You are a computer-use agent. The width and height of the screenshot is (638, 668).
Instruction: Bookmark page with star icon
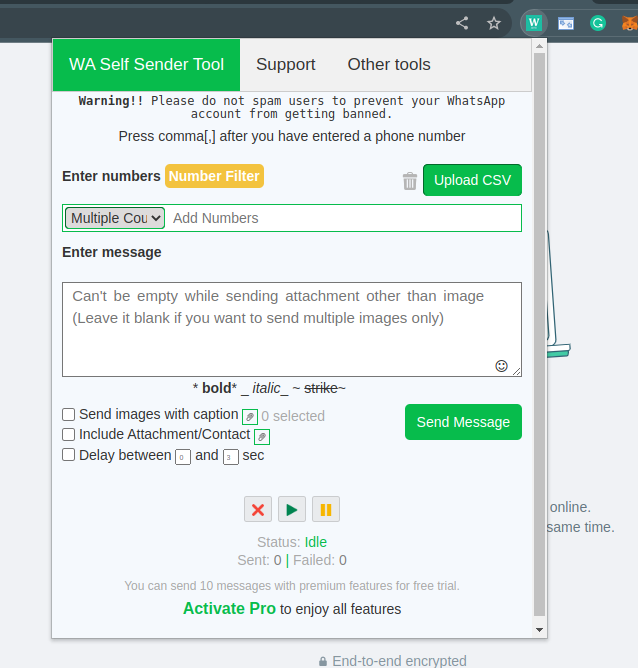point(494,23)
